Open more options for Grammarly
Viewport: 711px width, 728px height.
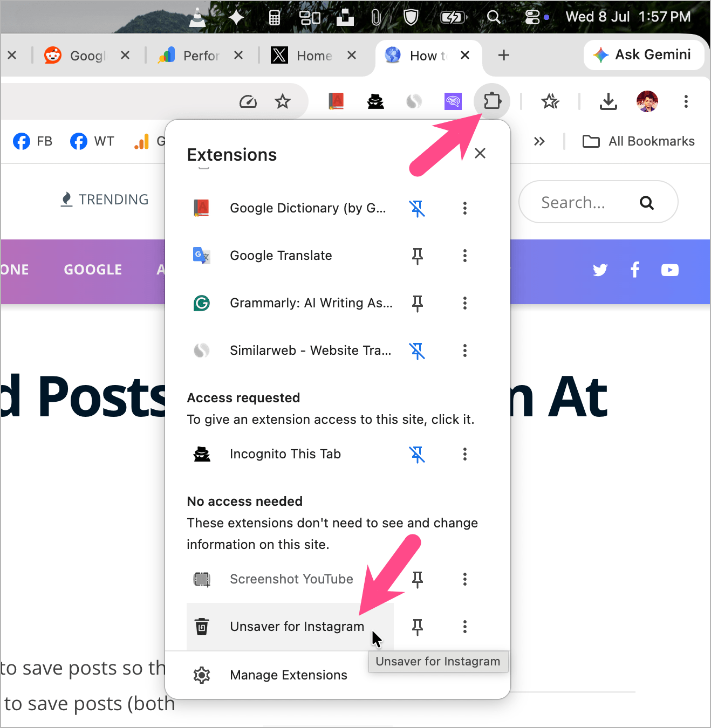click(465, 303)
